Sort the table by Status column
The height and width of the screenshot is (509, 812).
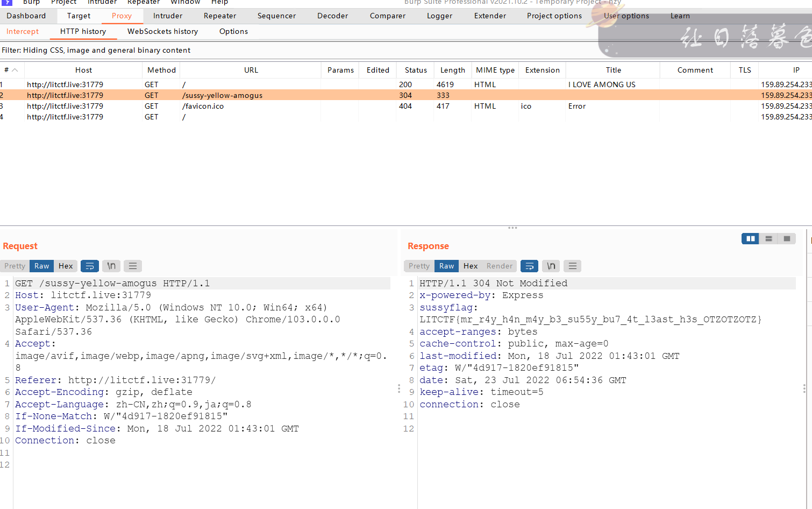(416, 70)
